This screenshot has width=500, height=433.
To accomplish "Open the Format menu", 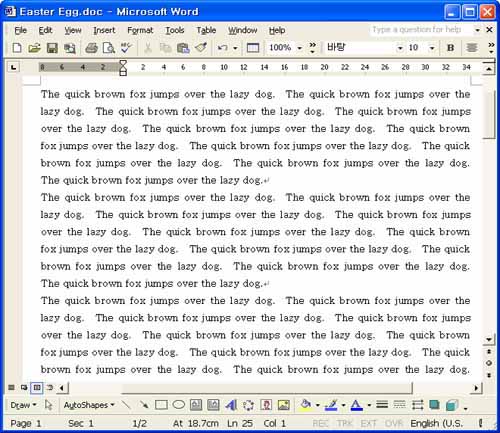I will pos(140,30).
